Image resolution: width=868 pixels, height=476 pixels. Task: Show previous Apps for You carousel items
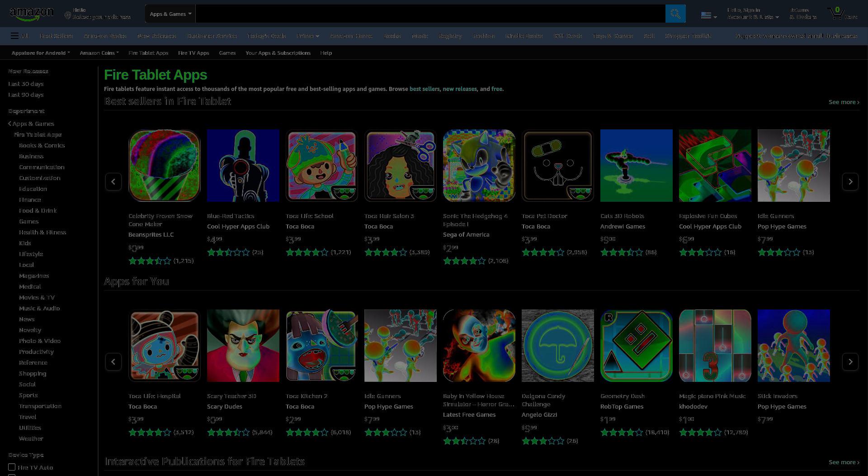[x=113, y=362]
